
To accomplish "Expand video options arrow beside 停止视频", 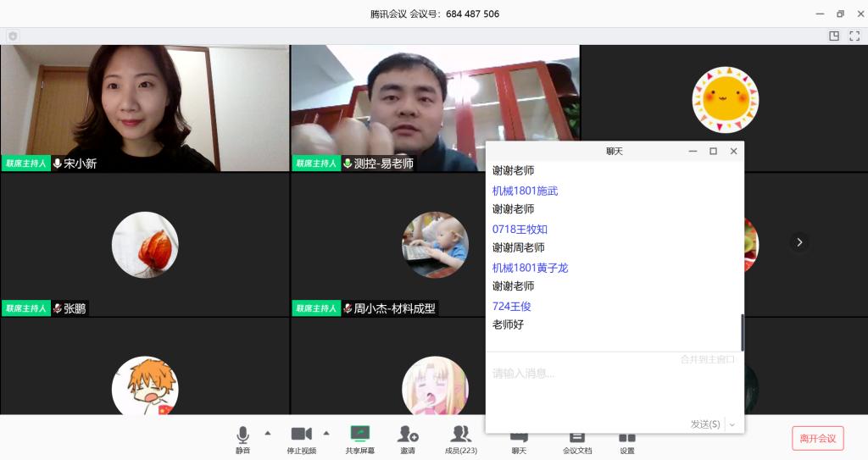I will (326, 433).
